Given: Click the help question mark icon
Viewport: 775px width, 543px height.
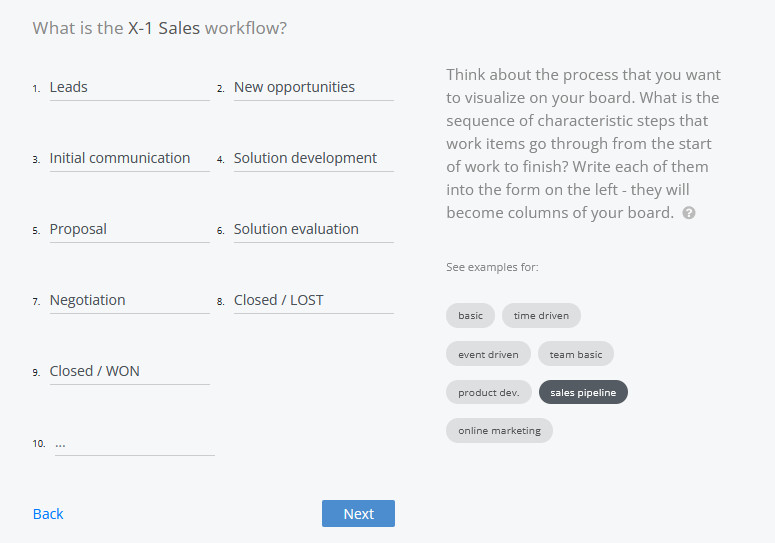Looking at the screenshot, I should (x=689, y=213).
